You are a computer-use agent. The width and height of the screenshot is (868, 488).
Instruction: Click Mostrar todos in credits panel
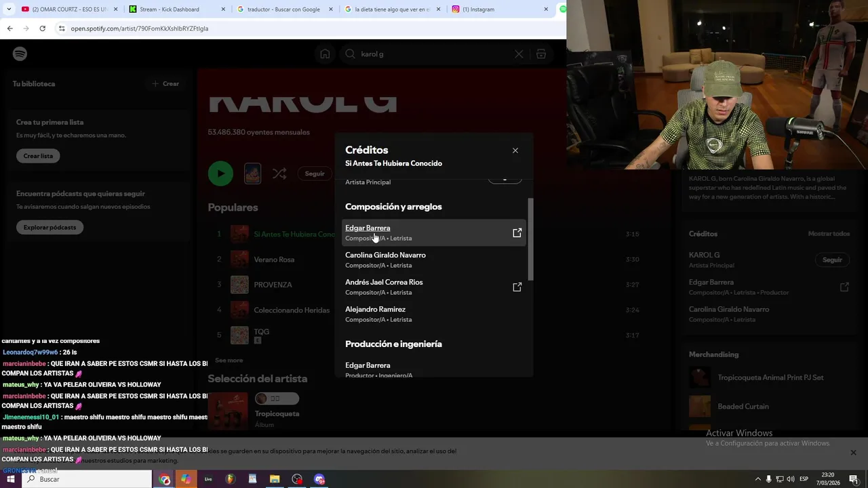[x=829, y=234]
